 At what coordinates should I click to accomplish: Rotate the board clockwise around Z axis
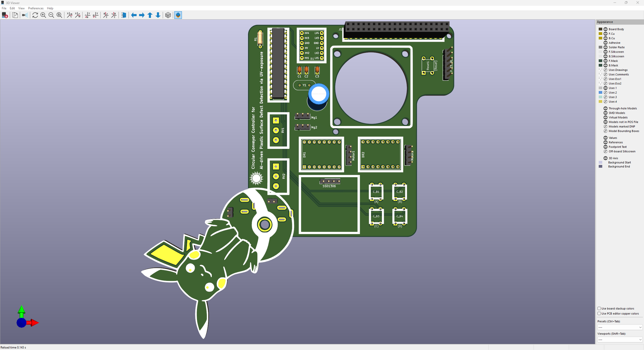point(106,15)
